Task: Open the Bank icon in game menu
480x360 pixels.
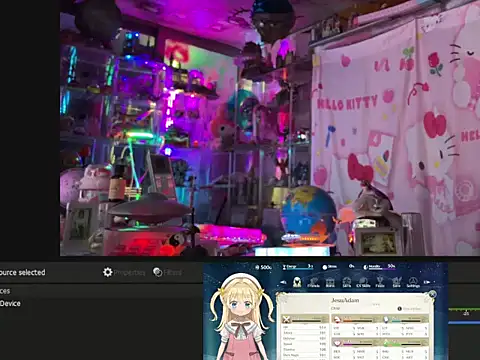Action: point(330,283)
